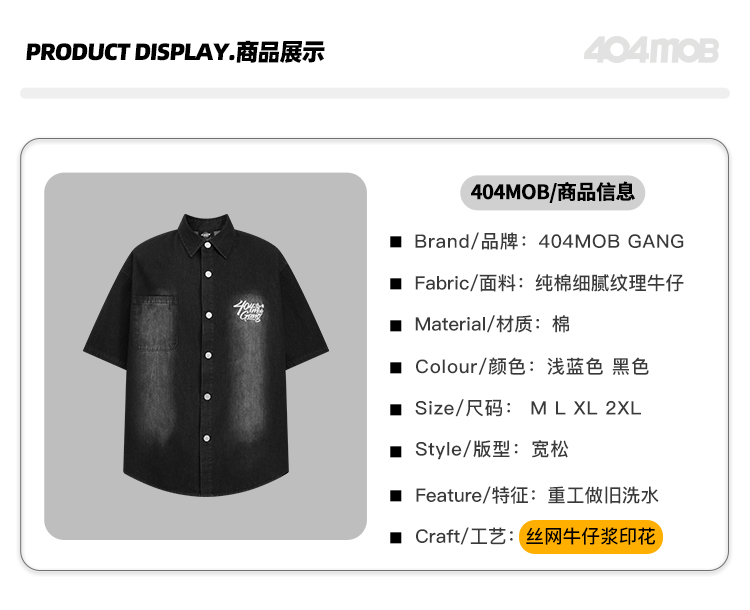The image size is (750, 610).
Task: Click the Material/材质 bullet square
Action: (396, 325)
